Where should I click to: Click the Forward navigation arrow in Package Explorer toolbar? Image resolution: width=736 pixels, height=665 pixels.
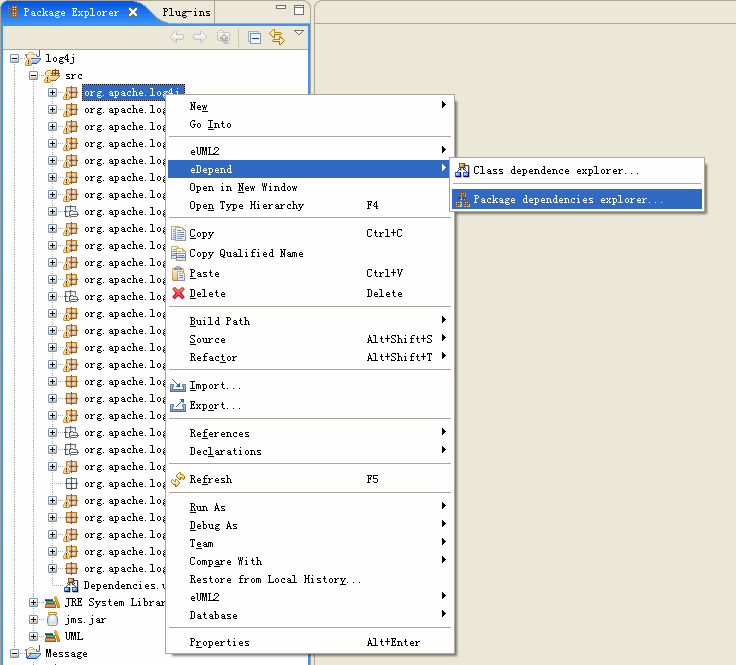click(200, 37)
